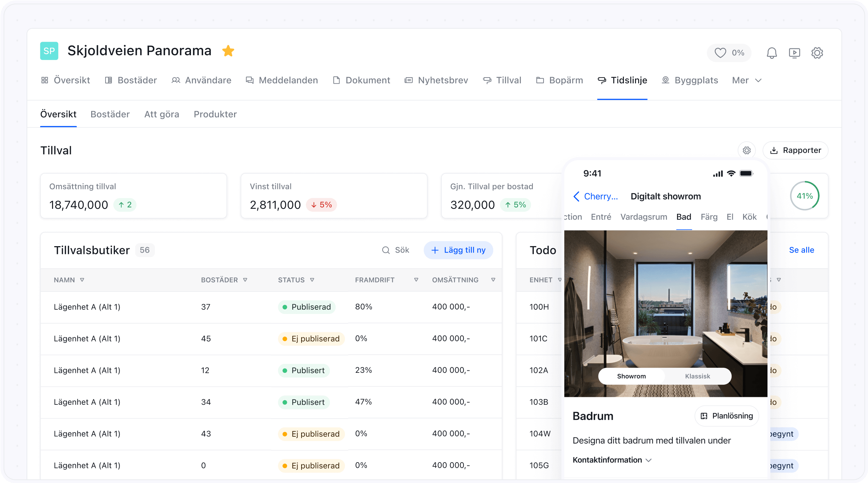Image resolution: width=868 pixels, height=483 pixels.
Task: Open Tillval section settings gear
Action: pos(747,150)
